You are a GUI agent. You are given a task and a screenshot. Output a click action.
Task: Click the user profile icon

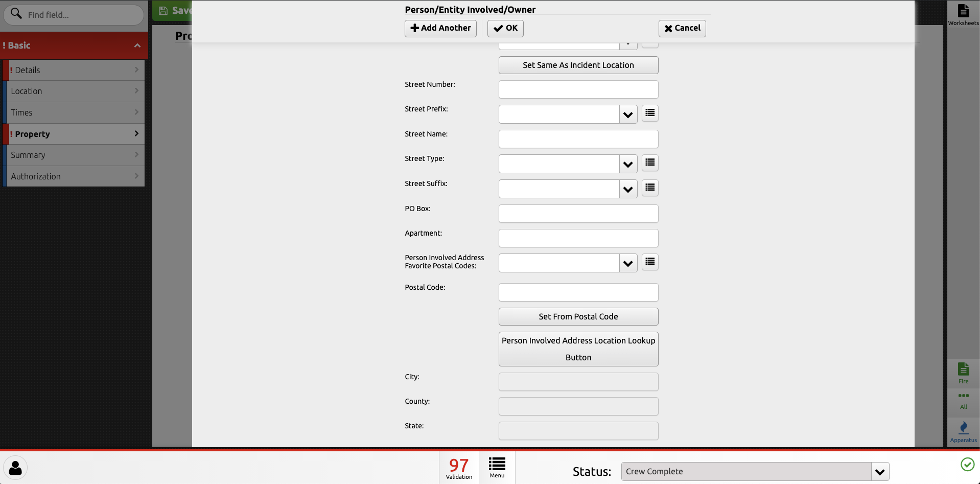click(x=16, y=468)
